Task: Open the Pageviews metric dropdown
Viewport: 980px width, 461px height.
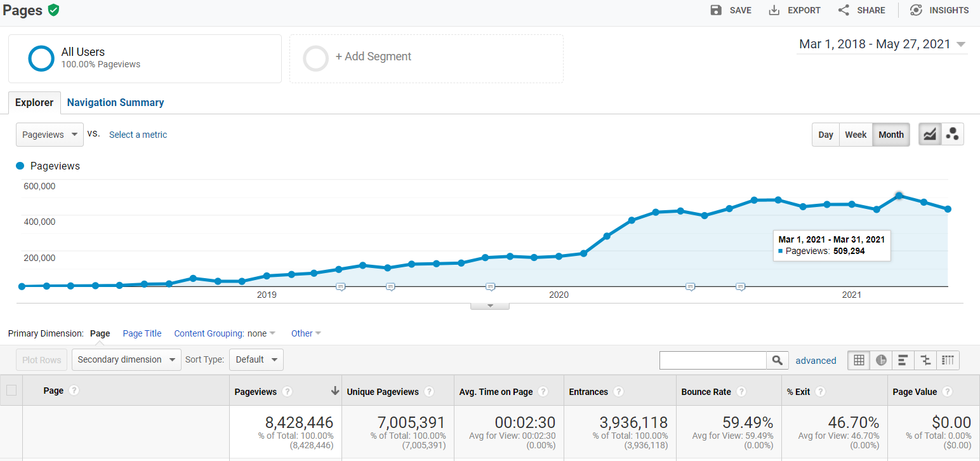Action: click(x=50, y=135)
